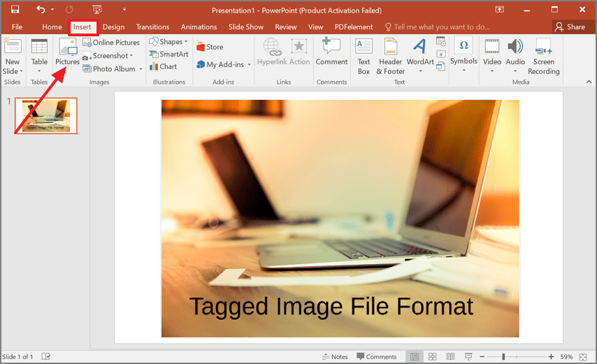Open spell check icon in status bar
597x364 pixels.
pos(45,356)
